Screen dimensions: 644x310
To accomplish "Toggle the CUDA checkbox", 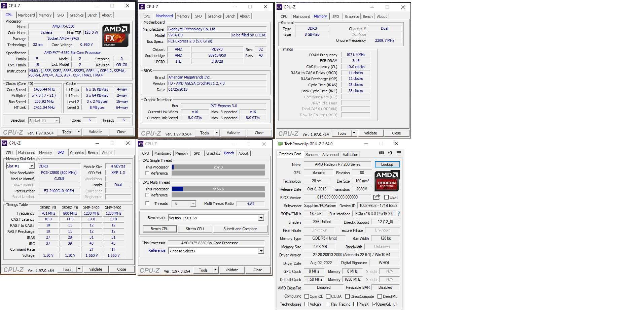I will 328,297.
